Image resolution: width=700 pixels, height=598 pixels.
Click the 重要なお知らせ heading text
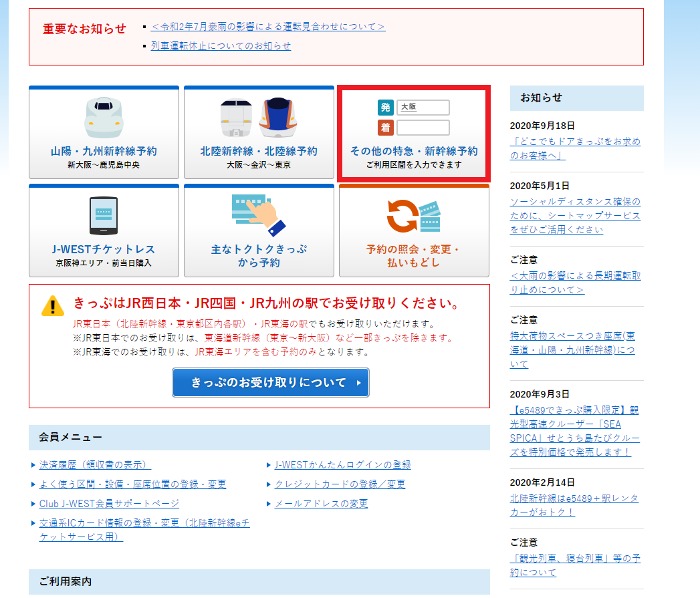tap(84, 29)
